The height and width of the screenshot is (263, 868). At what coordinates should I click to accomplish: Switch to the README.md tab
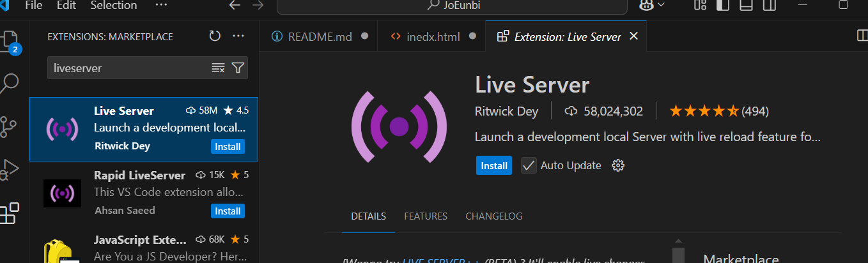tap(319, 36)
